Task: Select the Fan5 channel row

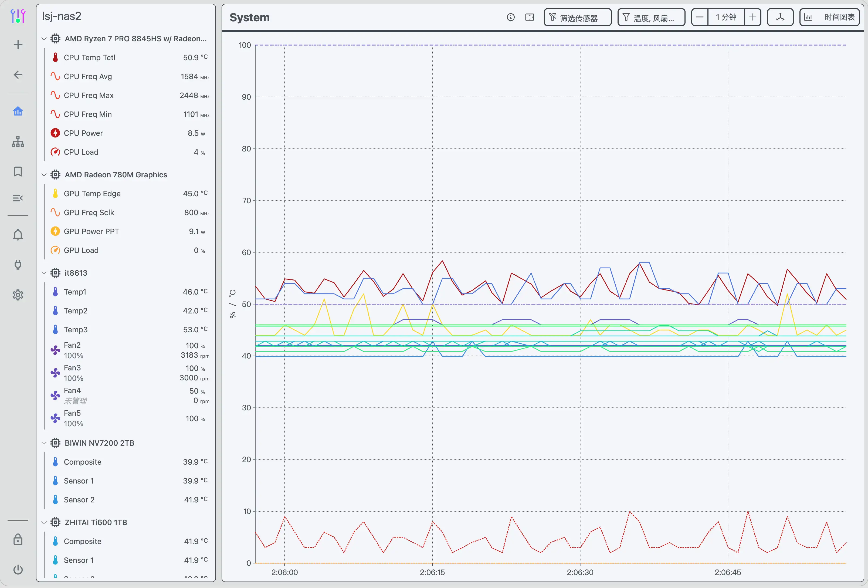Action: pyautogui.click(x=130, y=418)
